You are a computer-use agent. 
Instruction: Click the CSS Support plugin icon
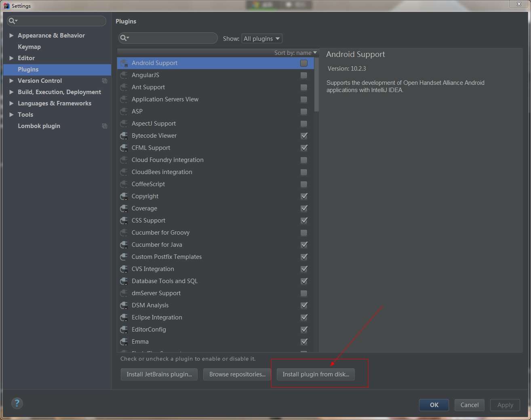[124, 220]
